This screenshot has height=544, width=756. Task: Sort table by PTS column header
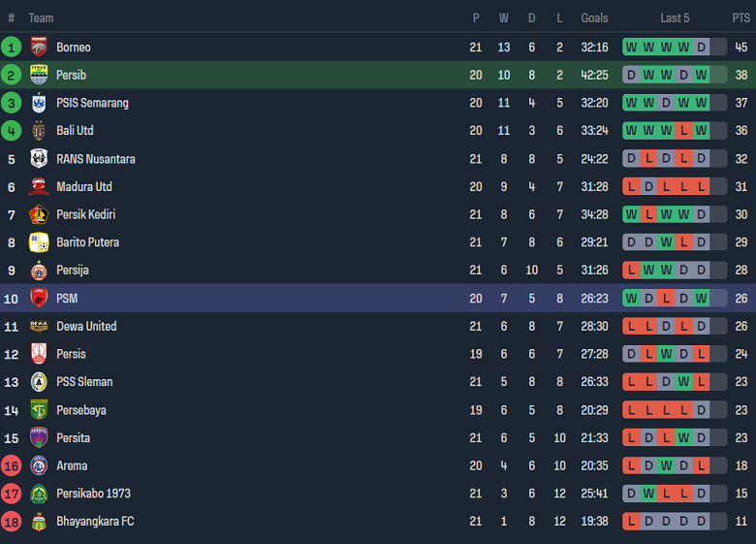pyautogui.click(x=740, y=18)
